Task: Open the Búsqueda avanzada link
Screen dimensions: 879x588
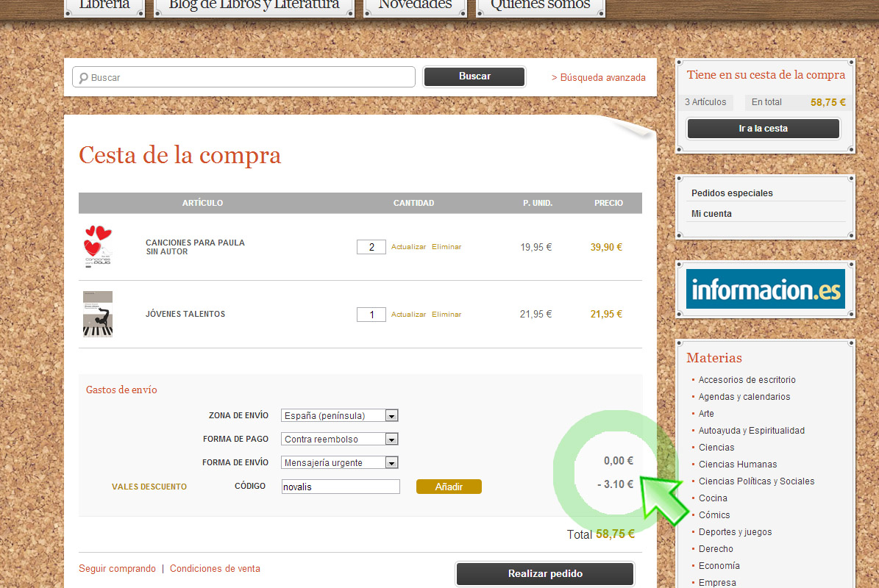Action: point(599,77)
